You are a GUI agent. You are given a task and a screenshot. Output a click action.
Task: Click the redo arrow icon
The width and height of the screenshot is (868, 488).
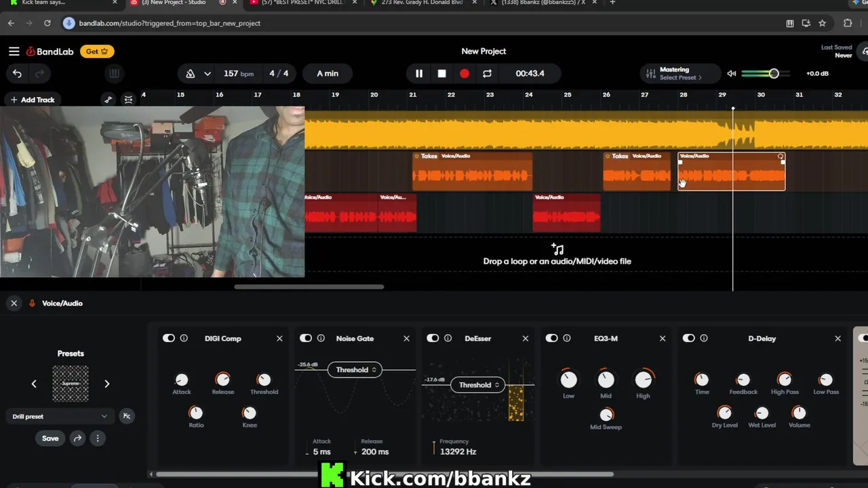click(x=39, y=73)
